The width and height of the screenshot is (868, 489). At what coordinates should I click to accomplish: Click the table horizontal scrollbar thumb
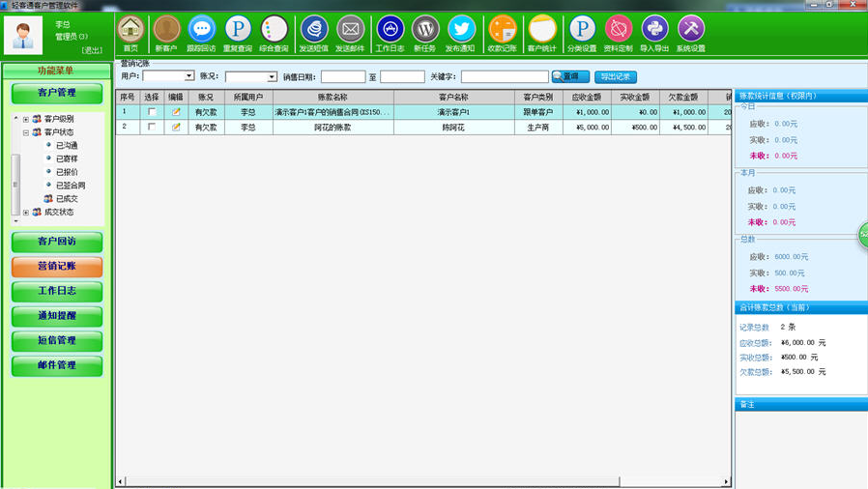372,482
